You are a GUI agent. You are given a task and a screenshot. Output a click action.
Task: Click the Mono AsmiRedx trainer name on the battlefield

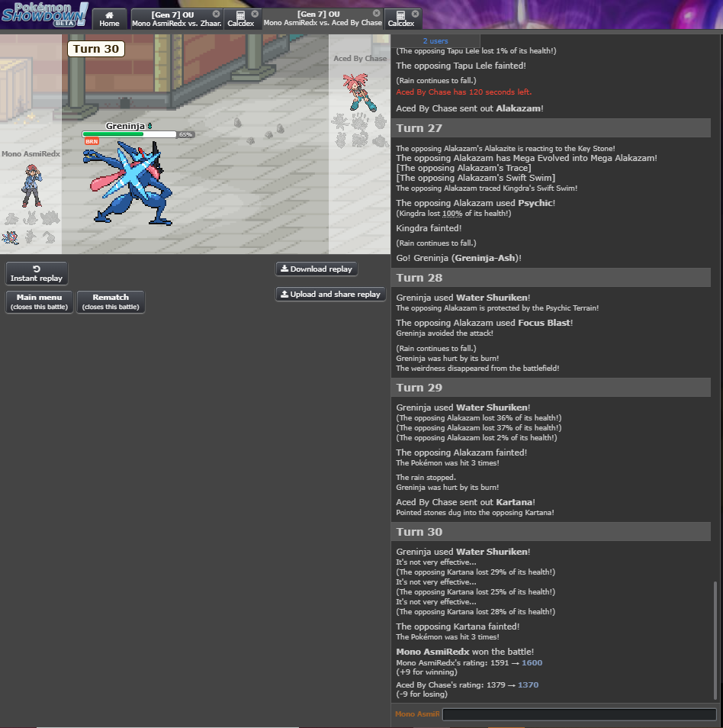coord(31,153)
